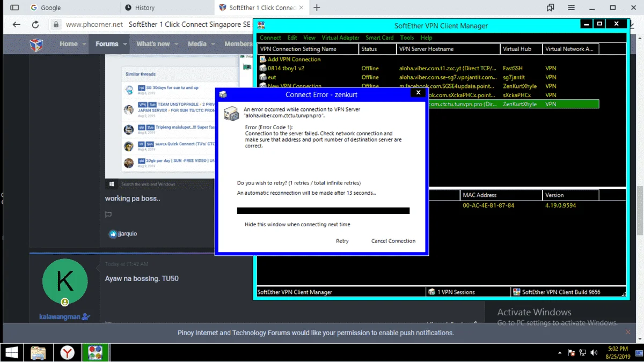Viewport: 644px width, 362px height.
Task: Click the Cancel Connection button
Action: [393, 241]
